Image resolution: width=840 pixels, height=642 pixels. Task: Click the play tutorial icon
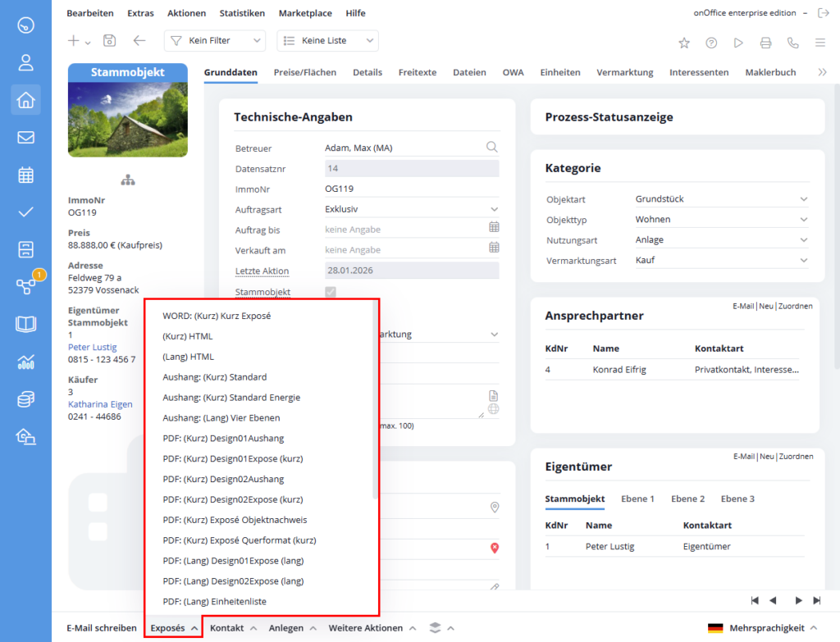click(x=739, y=43)
